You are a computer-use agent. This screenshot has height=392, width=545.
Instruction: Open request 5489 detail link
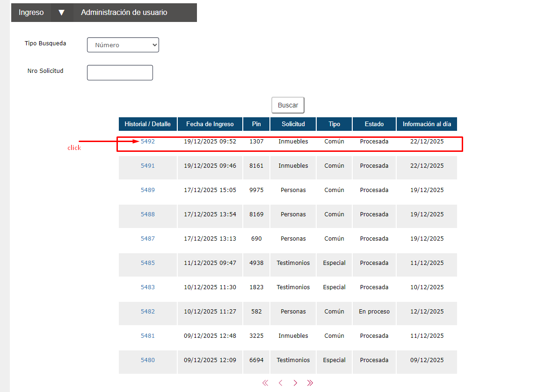[148, 190]
